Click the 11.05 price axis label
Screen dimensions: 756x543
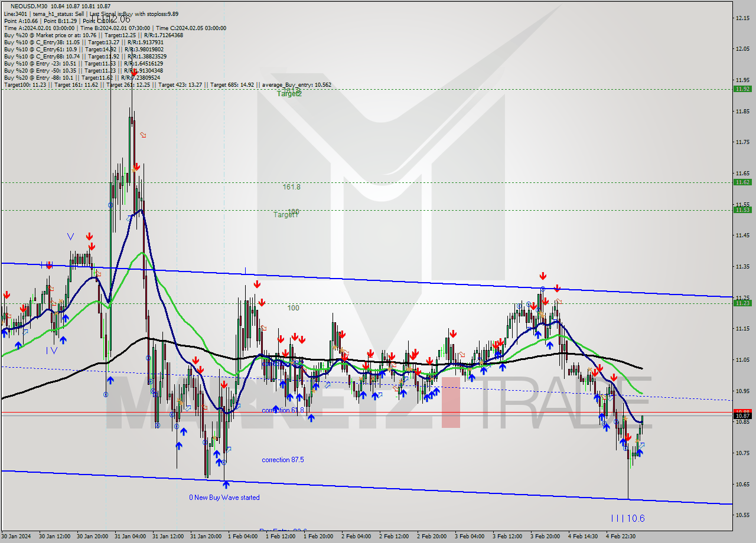[742, 359]
